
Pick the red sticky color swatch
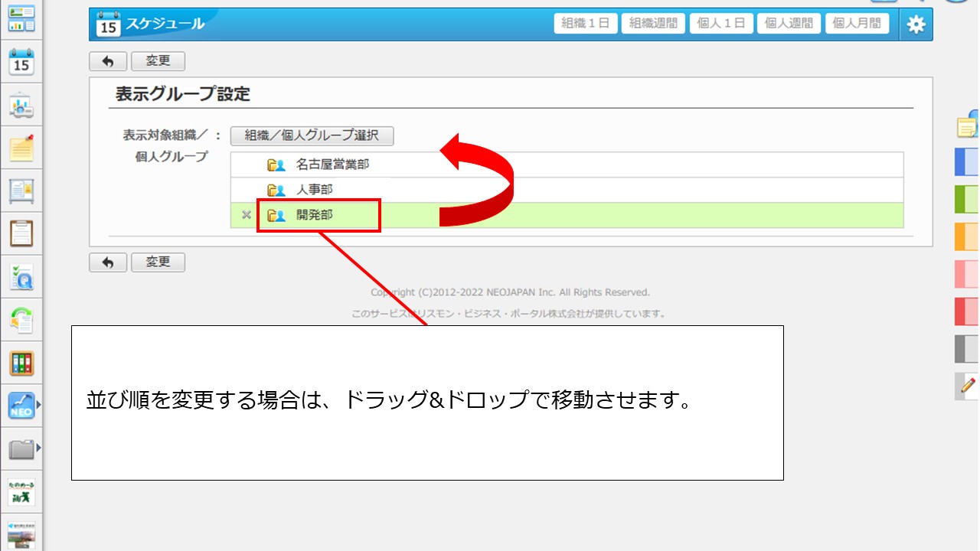pyautogui.click(x=967, y=311)
